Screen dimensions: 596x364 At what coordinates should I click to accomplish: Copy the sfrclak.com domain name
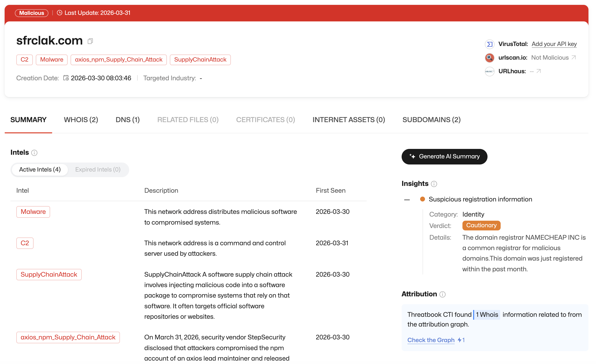coord(90,41)
